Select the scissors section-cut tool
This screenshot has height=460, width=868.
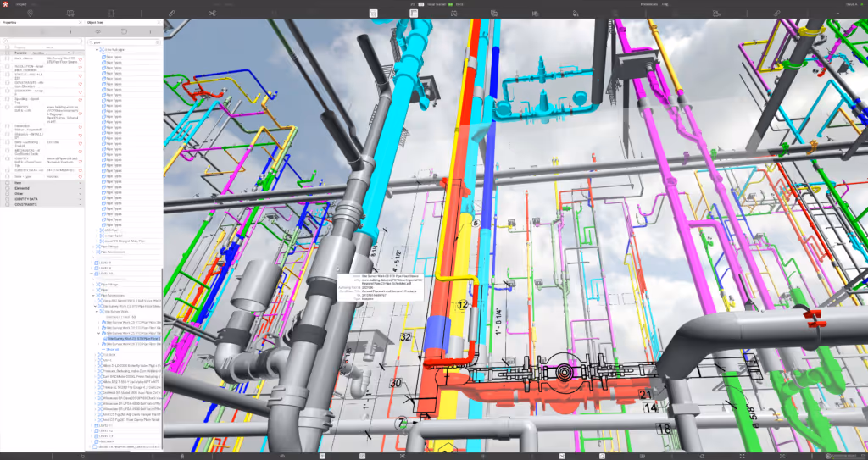coord(212,14)
